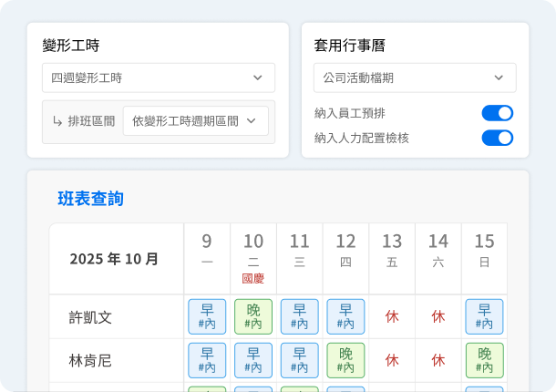556x392 pixels.
Task: Open the 公司活動檔期 calendar dropdown
Action: click(415, 77)
